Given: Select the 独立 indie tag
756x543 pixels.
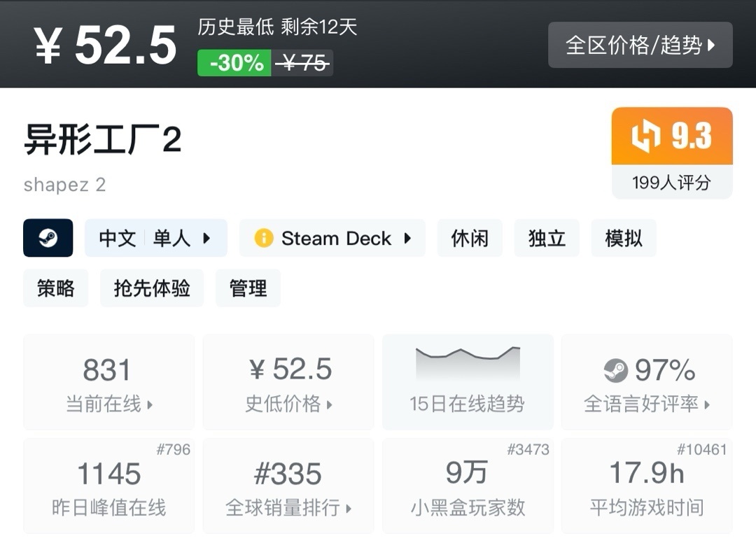Looking at the screenshot, I should 547,238.
